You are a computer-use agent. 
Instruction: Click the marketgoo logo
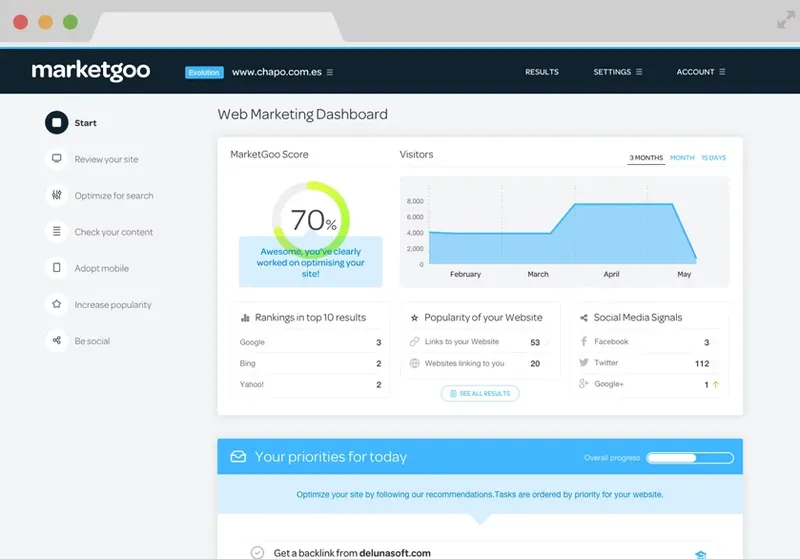(91, 71)
